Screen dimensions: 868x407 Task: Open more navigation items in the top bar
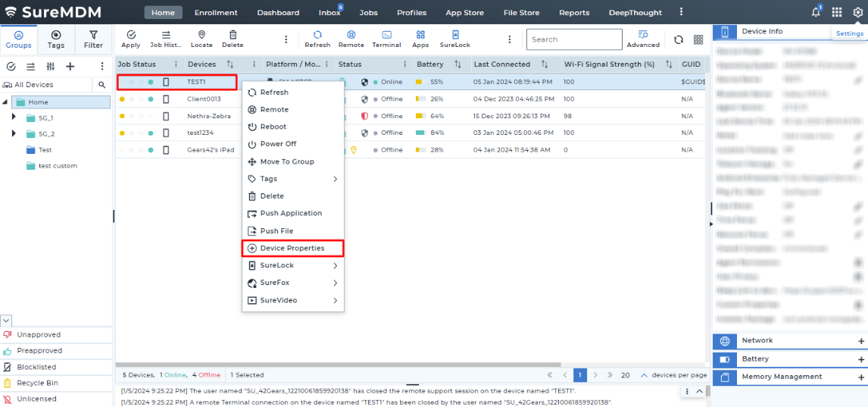pos(682,11)
